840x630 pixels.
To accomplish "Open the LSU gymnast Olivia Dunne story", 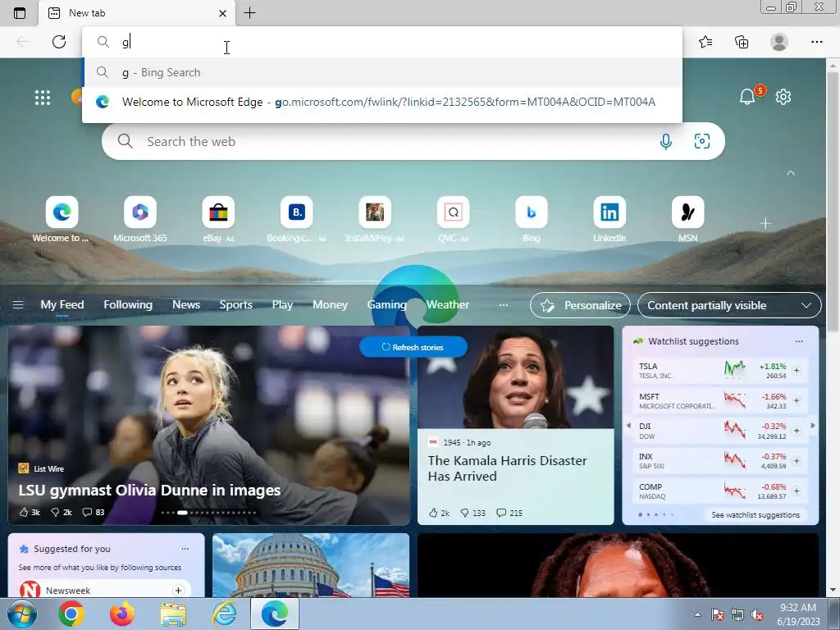I will point(149,491).
